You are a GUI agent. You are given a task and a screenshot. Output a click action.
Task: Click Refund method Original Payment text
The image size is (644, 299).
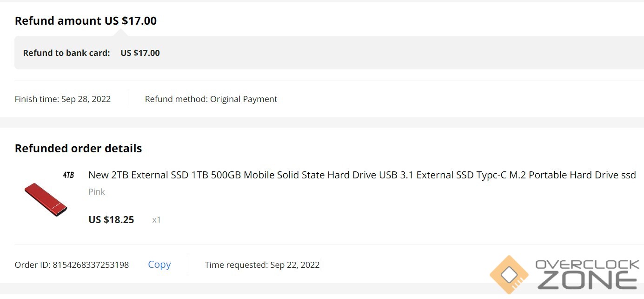(x=211, y=99)
